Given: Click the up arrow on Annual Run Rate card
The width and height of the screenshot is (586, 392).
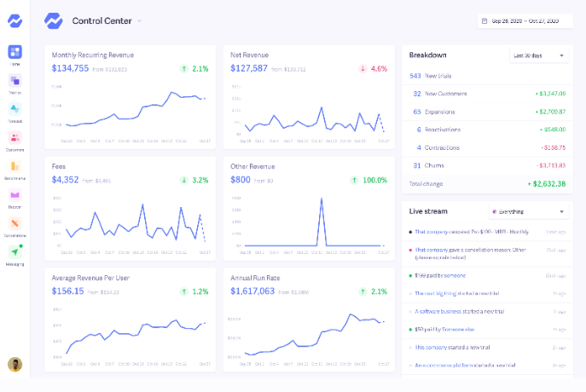Looking at the screenshot, I should click(363, 291).
